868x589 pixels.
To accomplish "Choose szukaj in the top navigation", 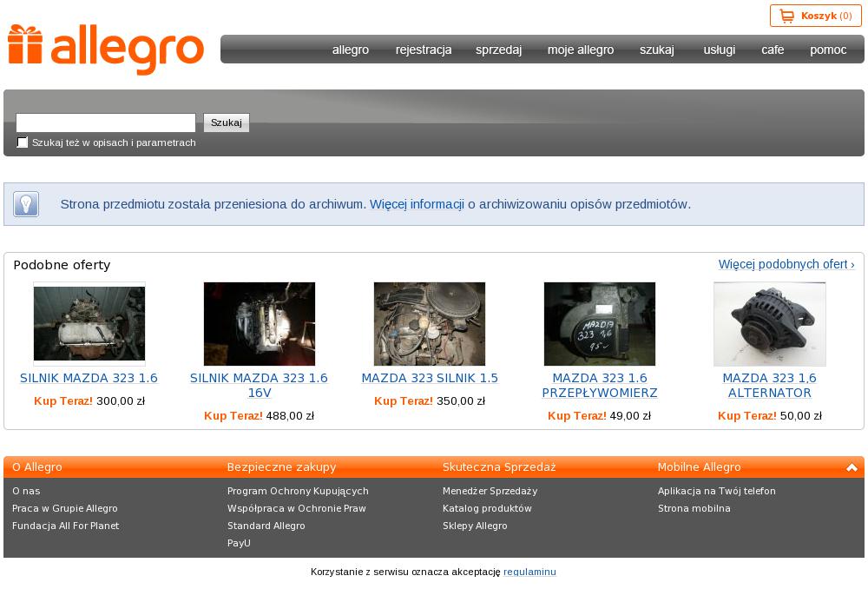I will pos(656,50).
